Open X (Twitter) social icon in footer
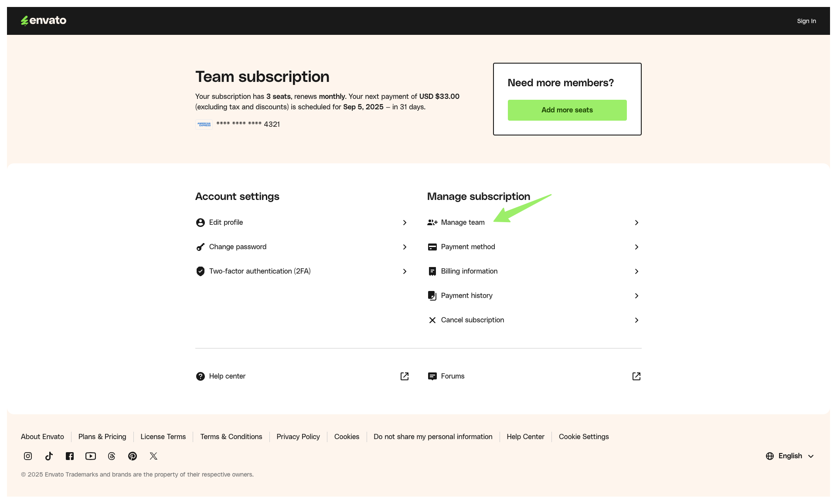 [153, 456]
